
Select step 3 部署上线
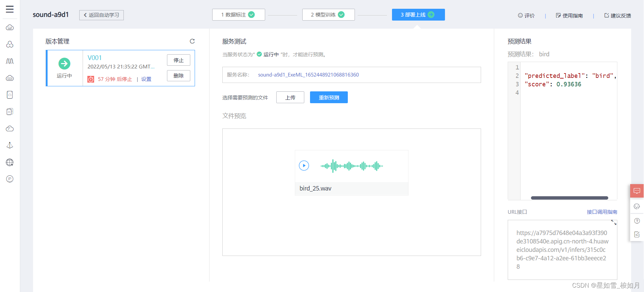[x=418, y=15]
